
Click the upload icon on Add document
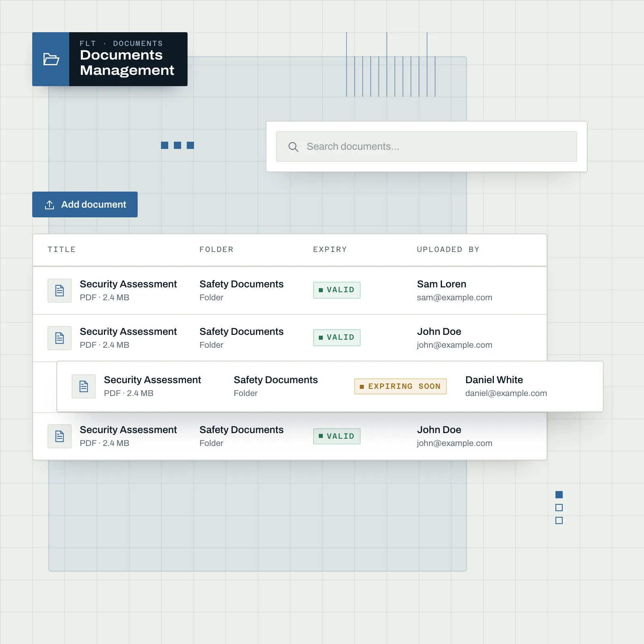click(50, 205)
